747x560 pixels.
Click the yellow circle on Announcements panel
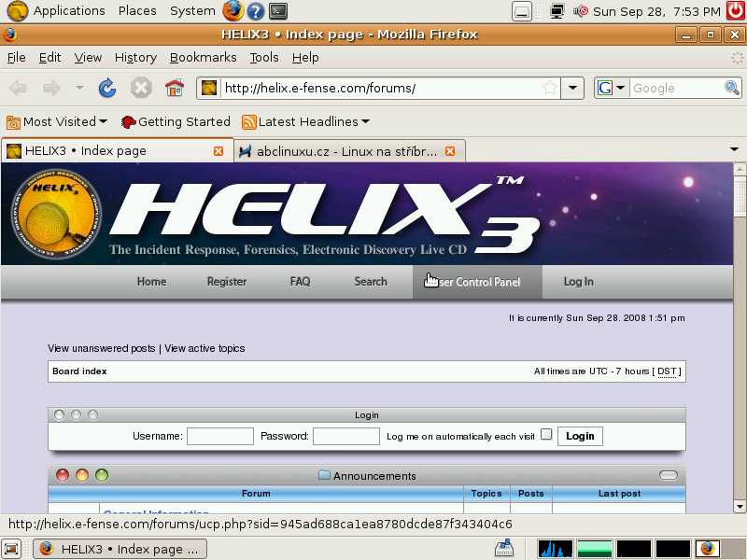click(x=82, y=475)
